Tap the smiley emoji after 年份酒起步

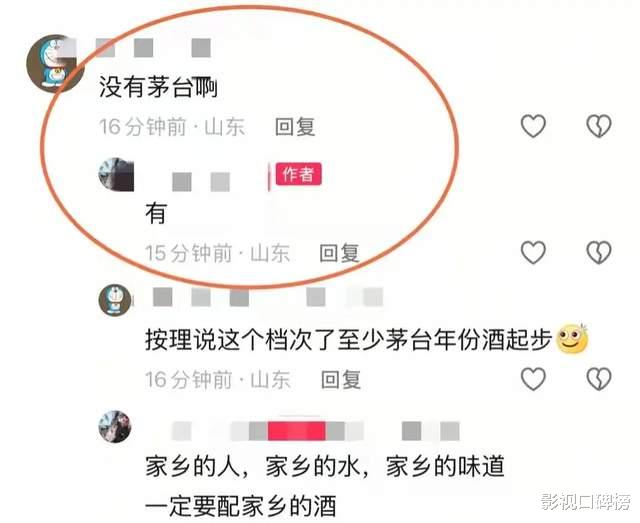coord(572,339)
